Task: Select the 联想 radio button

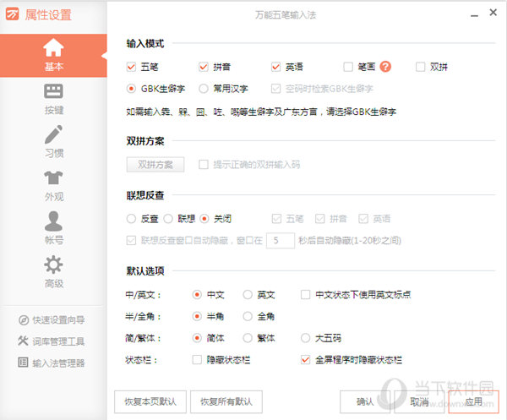Action: click(x=168, y=219)
